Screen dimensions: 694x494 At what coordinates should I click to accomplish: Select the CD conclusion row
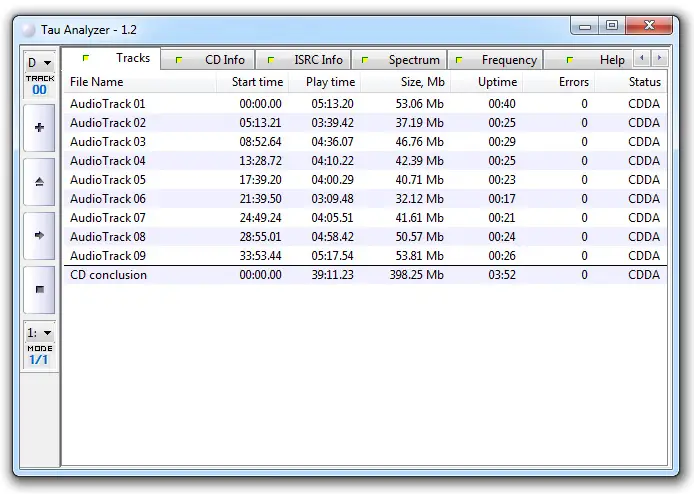(365, 275)
